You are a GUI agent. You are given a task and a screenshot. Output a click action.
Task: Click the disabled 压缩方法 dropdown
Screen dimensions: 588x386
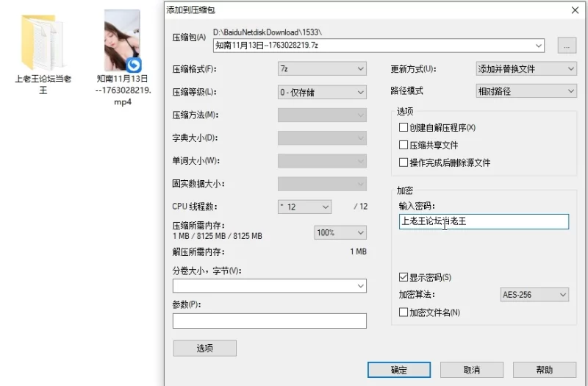tap(322, 115)
